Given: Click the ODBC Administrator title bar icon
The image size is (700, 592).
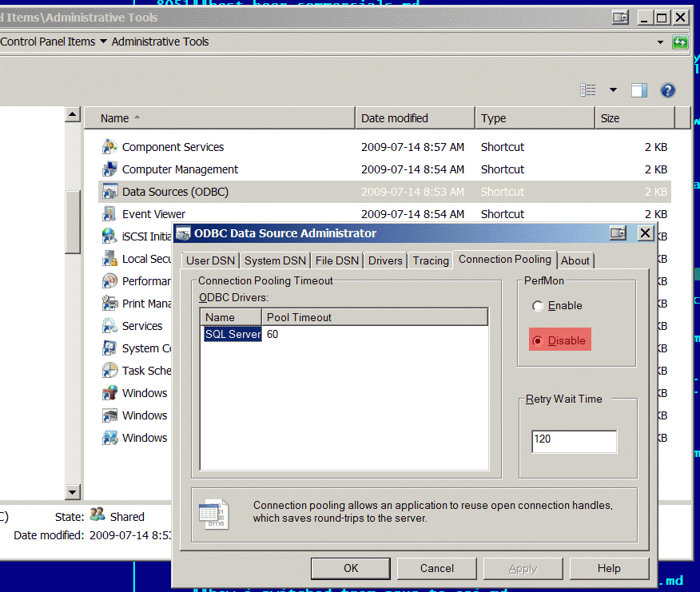Looking at the screenshot, I should 183,233.
